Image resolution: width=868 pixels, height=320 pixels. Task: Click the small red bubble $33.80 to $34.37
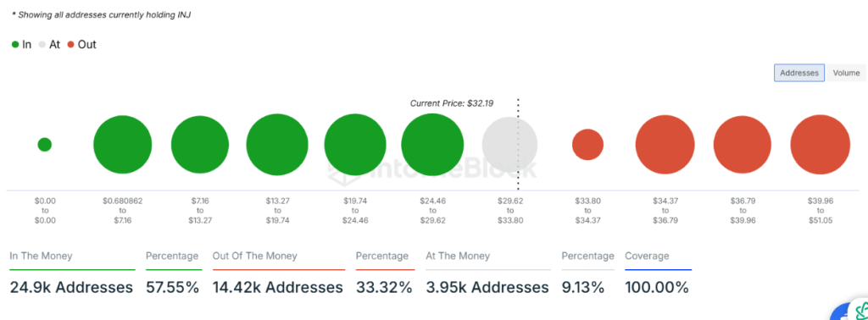point(588,145)
